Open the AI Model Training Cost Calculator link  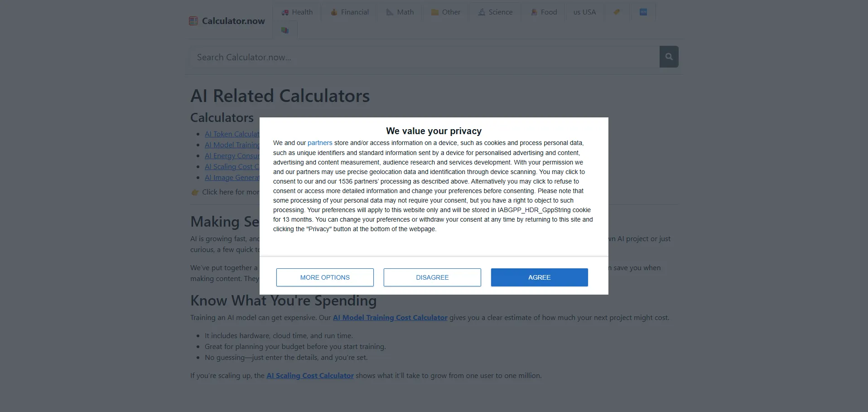[390, 318]
